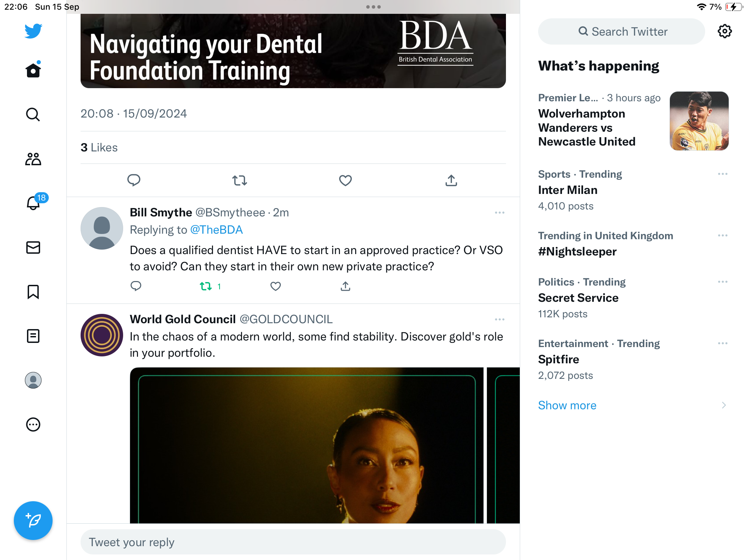This screenshot has width=747, height=560.
Task: Reply to Bill Smythe's tweet
Action: 136,286
